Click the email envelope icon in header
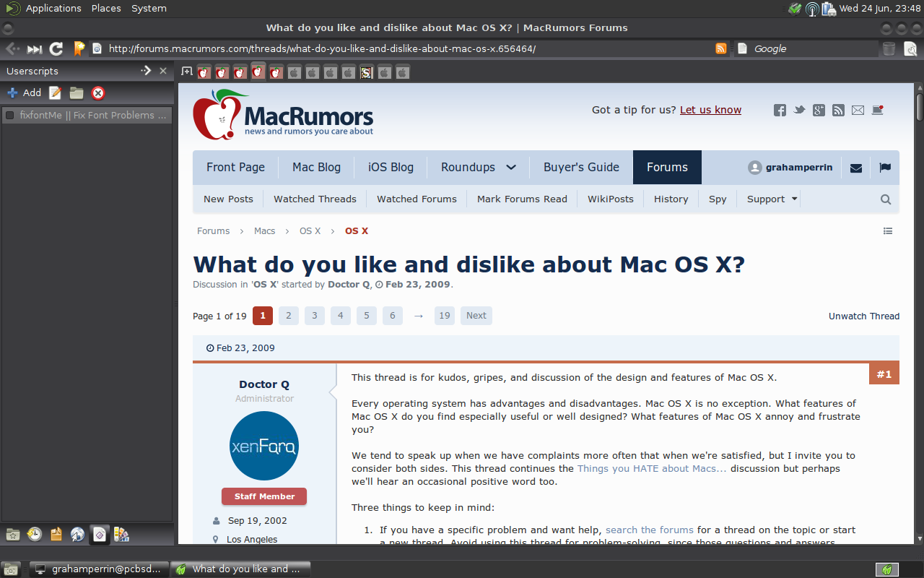924x578 pixels. point(858,111)
